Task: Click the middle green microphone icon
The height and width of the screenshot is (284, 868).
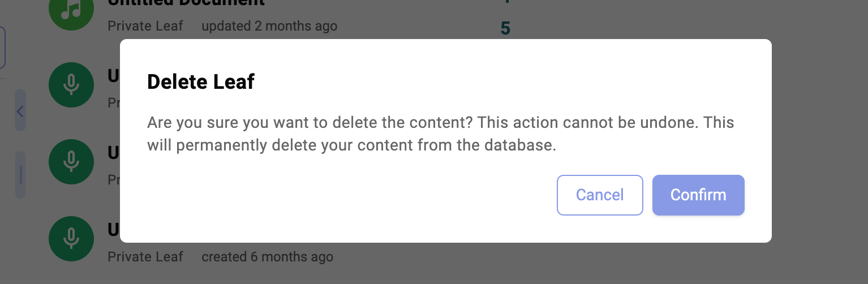Action: coord(71,161)
